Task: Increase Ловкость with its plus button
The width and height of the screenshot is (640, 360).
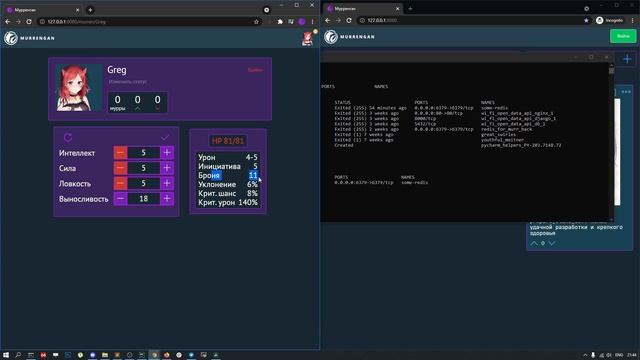Action: point(167,183)
